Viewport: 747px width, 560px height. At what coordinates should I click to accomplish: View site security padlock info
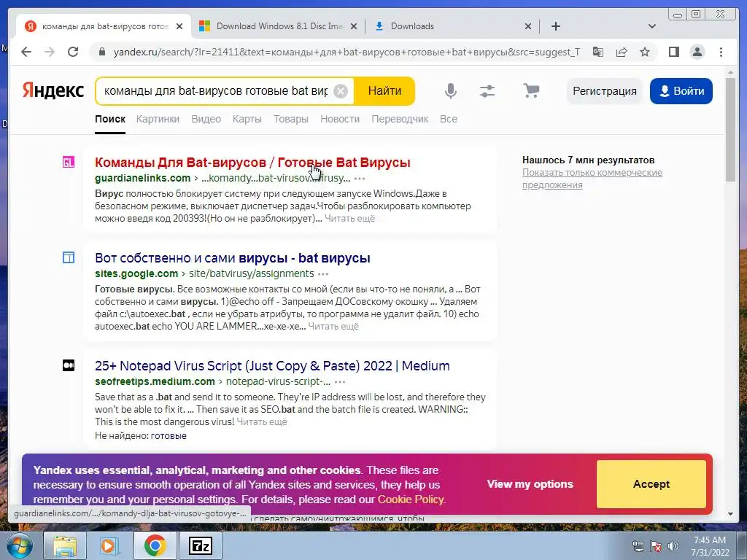(x=101, y=52)
